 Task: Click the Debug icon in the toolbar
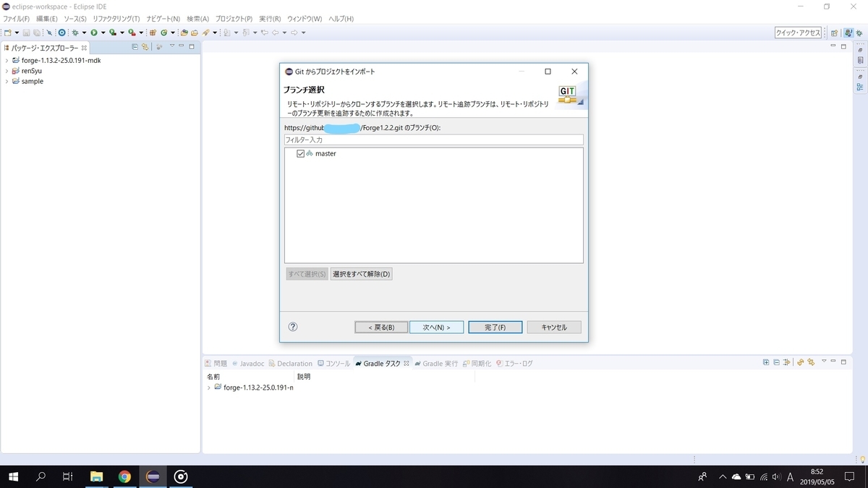coord(74,33)
